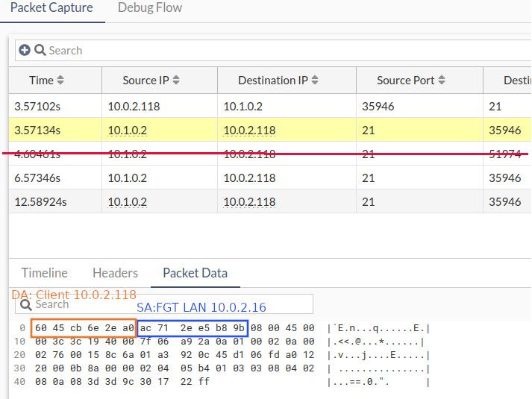Click source port 35946 in first row

click(x=378, y=107)
